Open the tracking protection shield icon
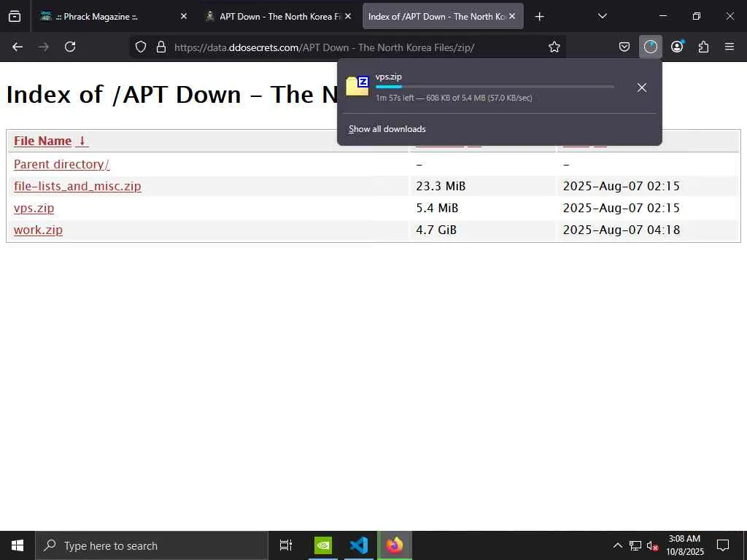 pos(141,47)
